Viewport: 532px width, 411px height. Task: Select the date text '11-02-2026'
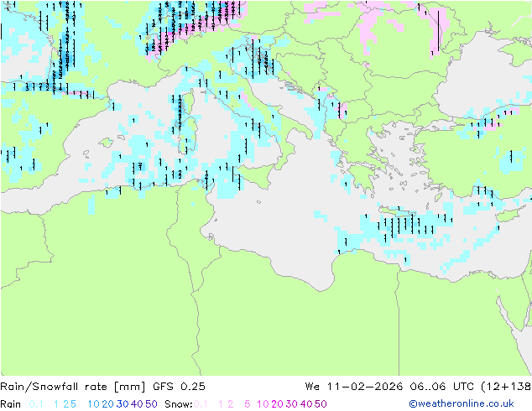[365, 387]
